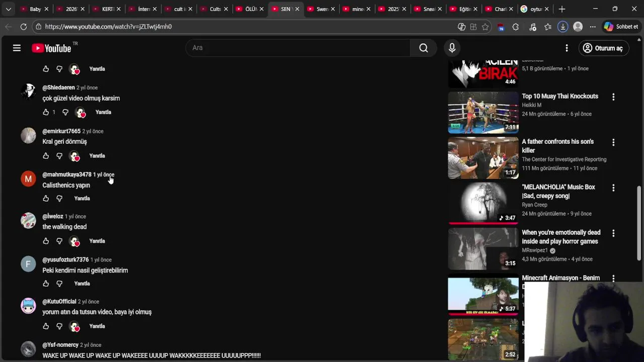Click the search magnifier button
Image resolution: width=644 pixels, height=362 pixels.
(x=424, y=48)
